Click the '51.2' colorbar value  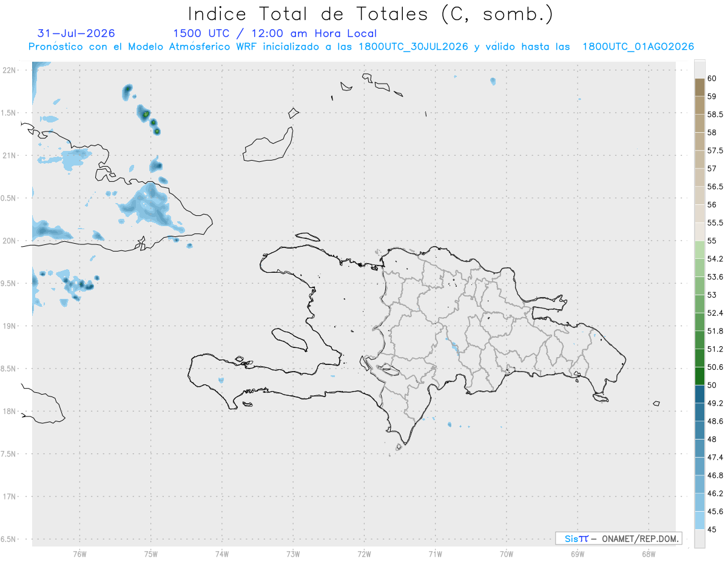point(715,349)
